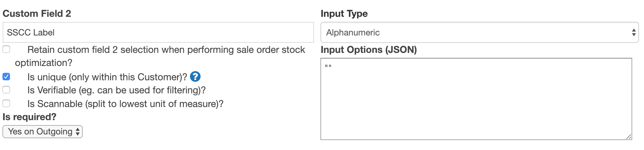Viewport: 644px width, 150px height.
Task: Click the Custom Field 2 heading label
Action: click(37, 14)
